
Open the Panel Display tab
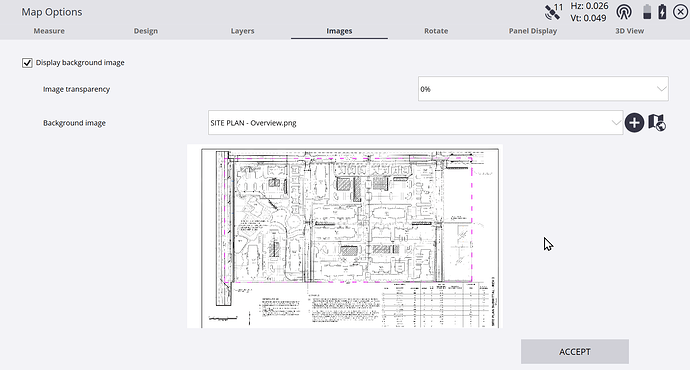pyautogui.click(x=533, y=31)
